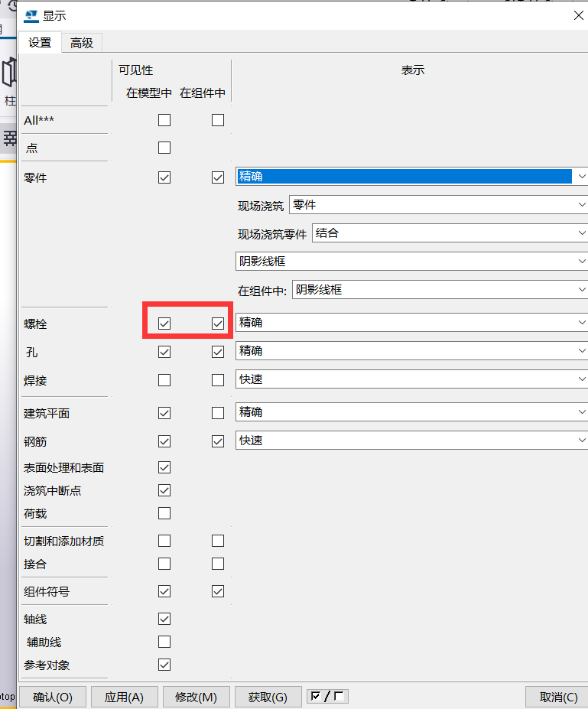This screenshot has width=588, height=709.
Task: Toggle all checkboxes on/off button
Action: click(328, 696)
